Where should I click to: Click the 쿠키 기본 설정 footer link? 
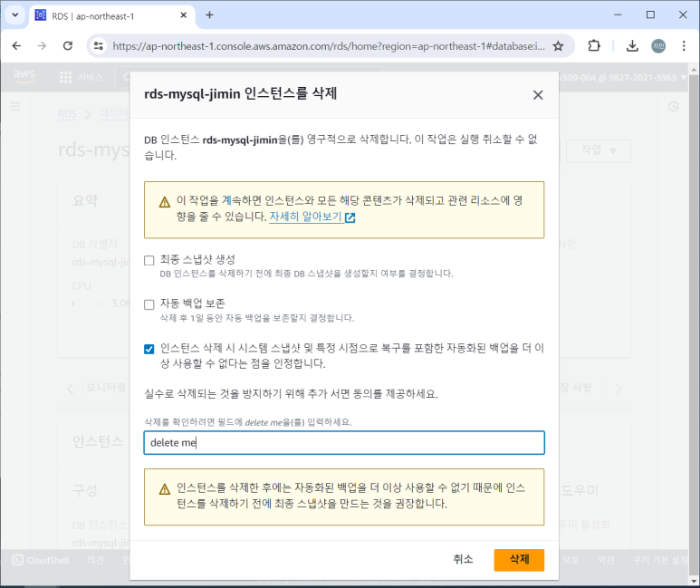click(661, 560)
